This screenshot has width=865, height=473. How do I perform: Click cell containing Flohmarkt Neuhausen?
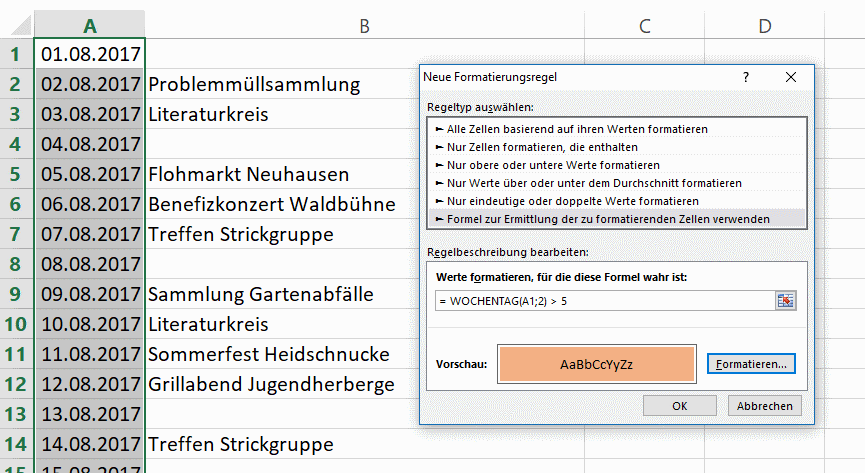click(248, 174)
